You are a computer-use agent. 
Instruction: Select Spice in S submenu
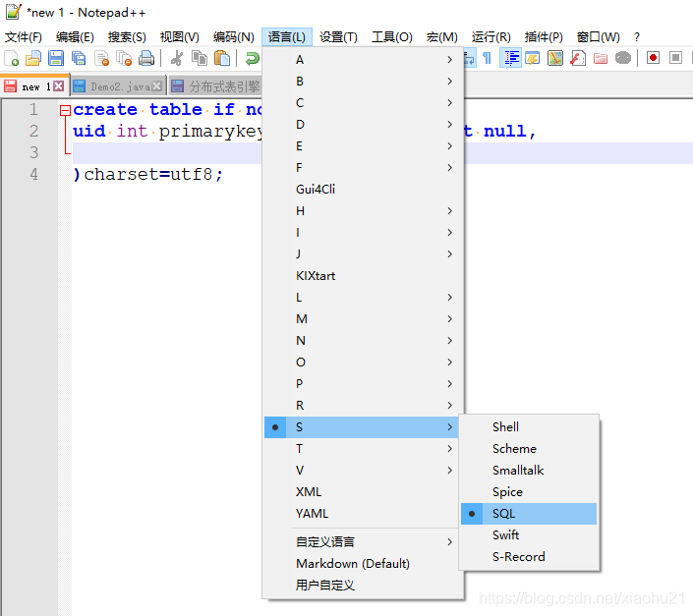click(x=529, y=492)
